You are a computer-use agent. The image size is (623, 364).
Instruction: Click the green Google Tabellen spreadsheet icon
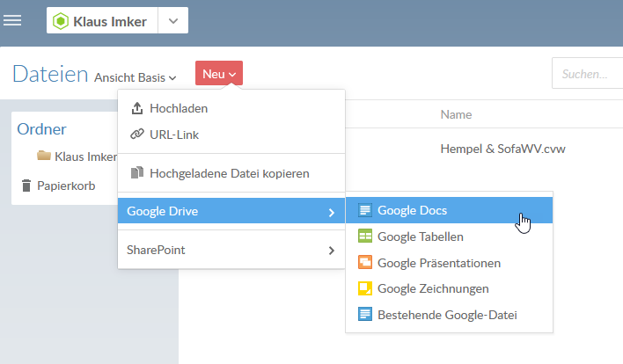[x=365, y=237]
